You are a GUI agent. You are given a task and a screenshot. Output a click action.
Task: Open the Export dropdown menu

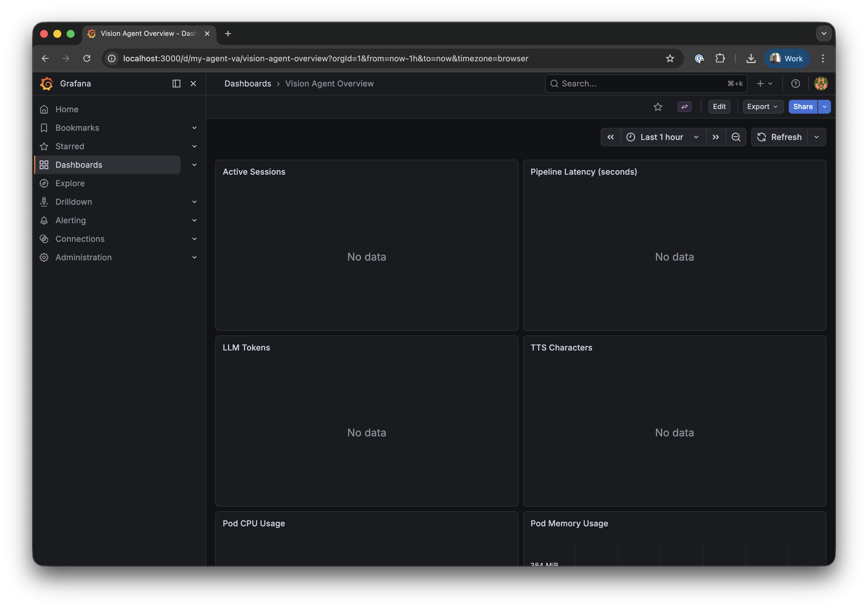pyautogui.click(x=762, y=107)
